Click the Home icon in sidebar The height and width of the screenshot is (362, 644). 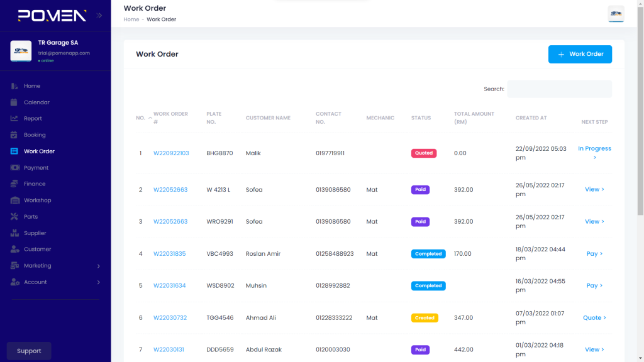tap(14, 86)
